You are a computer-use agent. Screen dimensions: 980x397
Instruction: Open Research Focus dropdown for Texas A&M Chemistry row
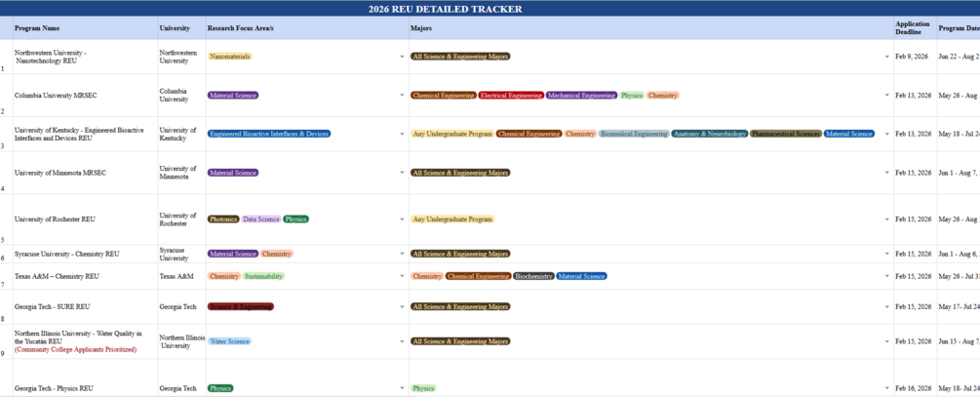coord(402,276)
